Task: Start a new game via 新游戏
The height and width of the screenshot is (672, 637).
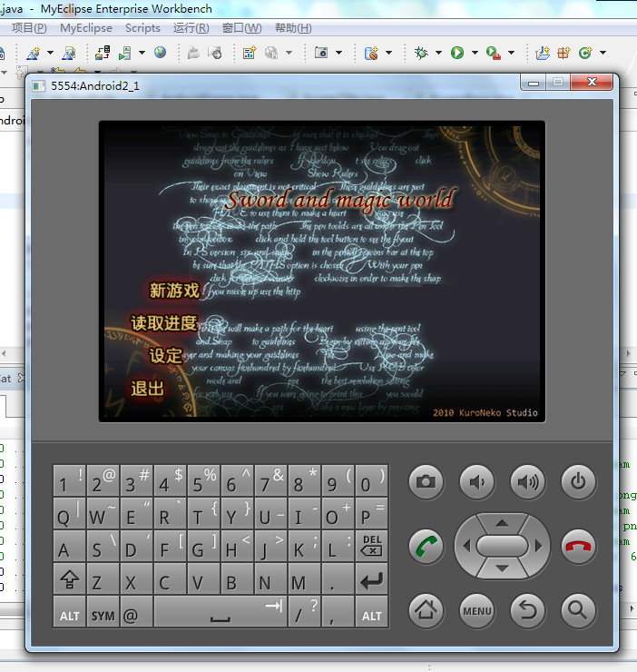Action: (x=174, y=291)
